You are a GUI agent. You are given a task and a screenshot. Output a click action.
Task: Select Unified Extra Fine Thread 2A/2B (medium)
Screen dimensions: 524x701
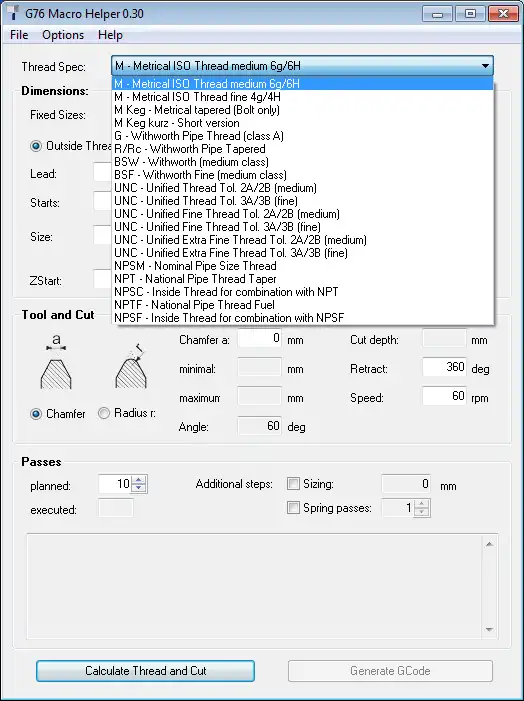(303, 239)
